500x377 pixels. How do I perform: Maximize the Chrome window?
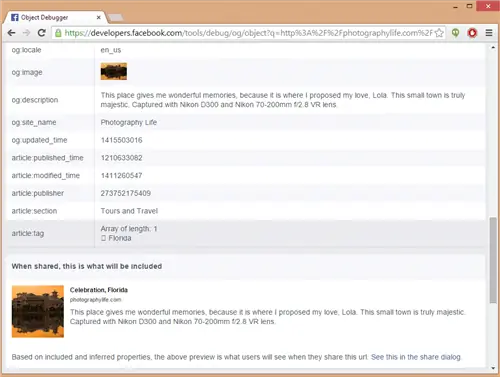click(469, 6)
